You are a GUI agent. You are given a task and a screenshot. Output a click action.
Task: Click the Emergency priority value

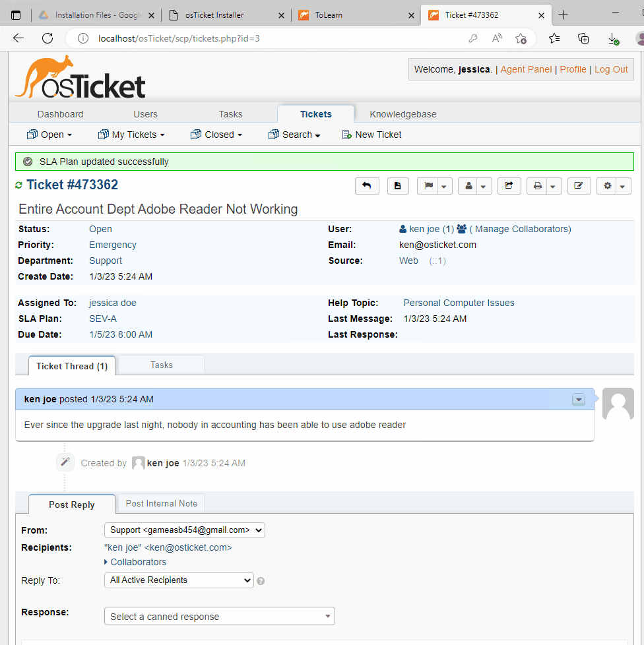coord(113,245)
